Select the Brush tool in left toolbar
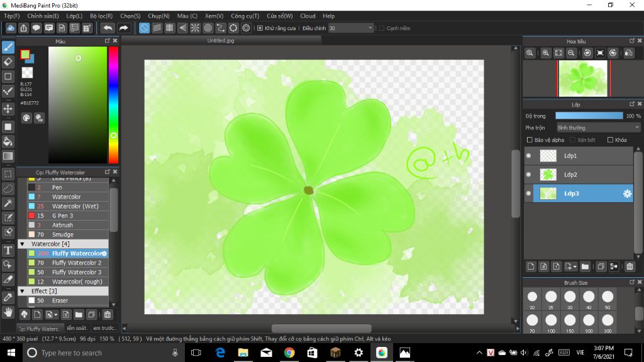 [x=8, y=47]
